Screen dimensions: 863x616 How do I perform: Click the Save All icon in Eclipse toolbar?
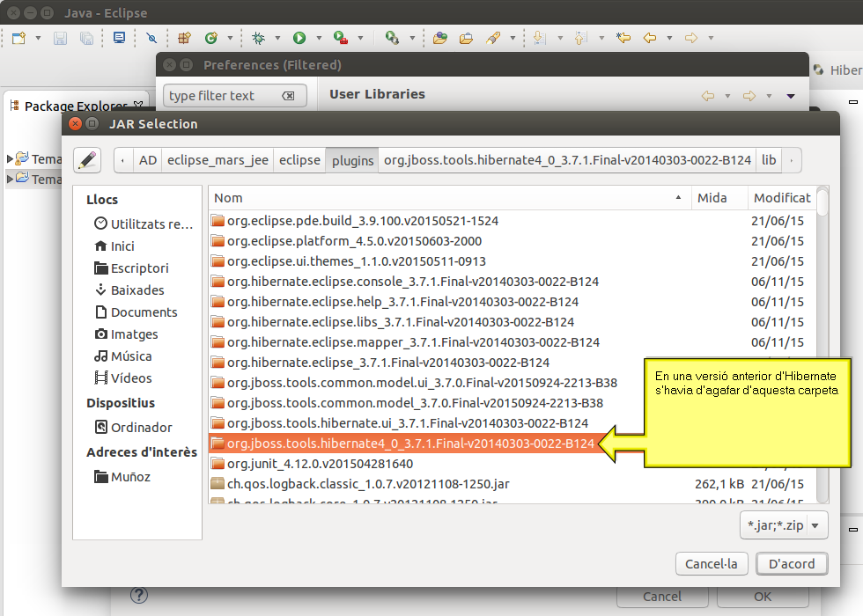point(86,38)
